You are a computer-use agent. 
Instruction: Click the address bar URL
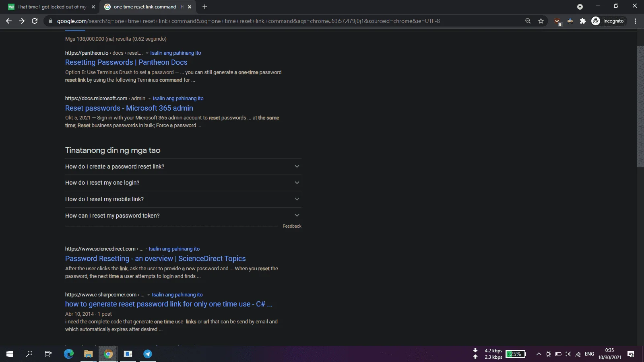(x=248, y=21)
